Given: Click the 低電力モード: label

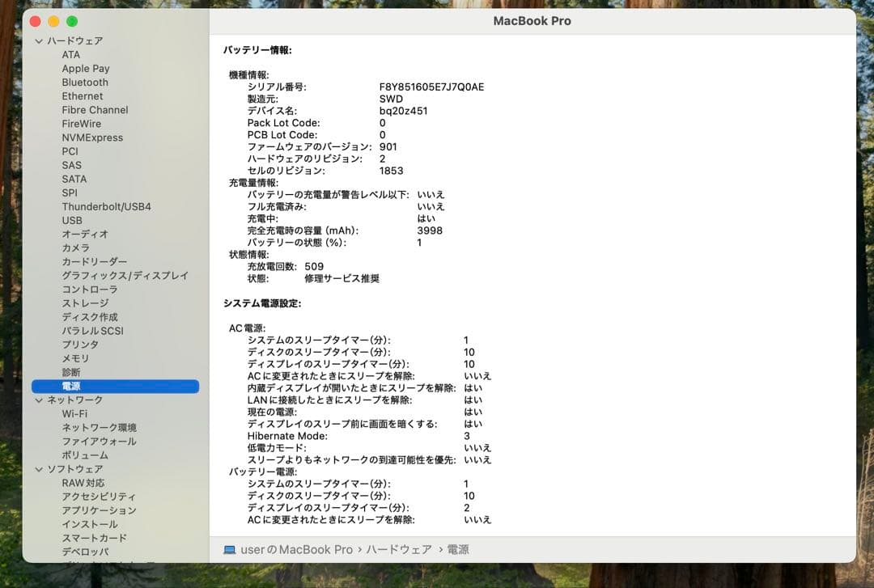Looking at the screenshot, I should tap(277, 448).
